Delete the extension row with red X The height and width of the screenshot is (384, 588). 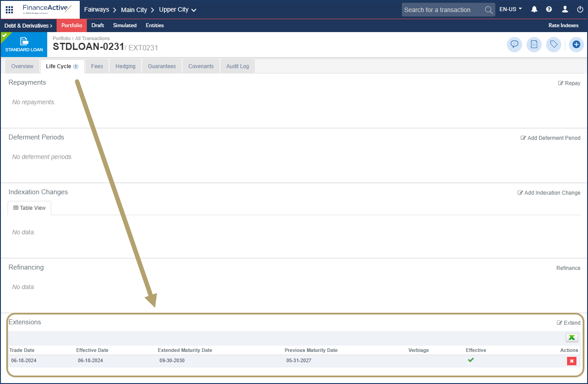[x=572, y=361]
